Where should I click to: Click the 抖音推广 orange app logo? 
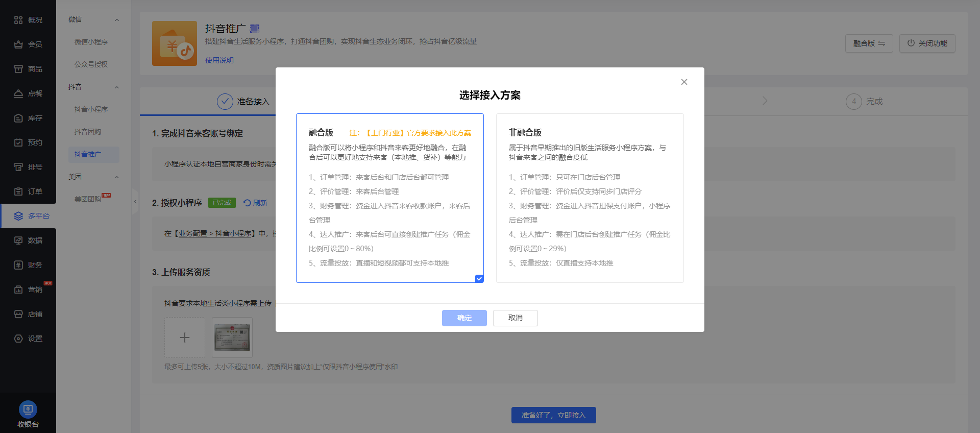[175, 43]
